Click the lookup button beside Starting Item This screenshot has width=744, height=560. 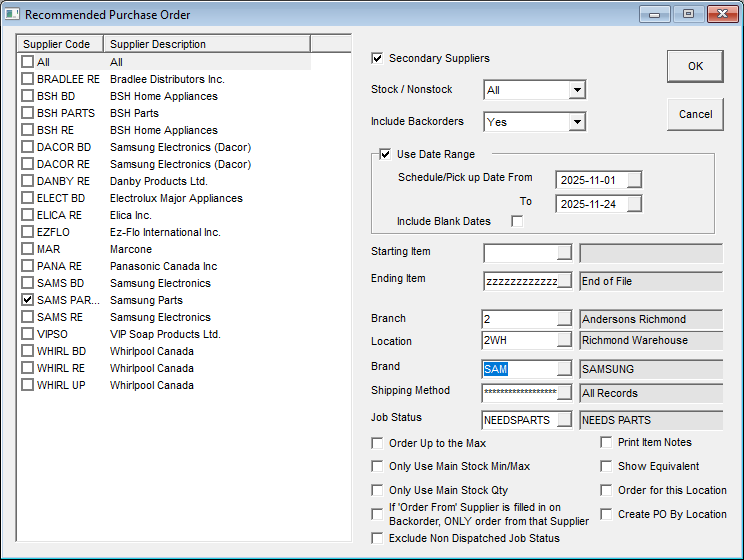coord(565,252)
